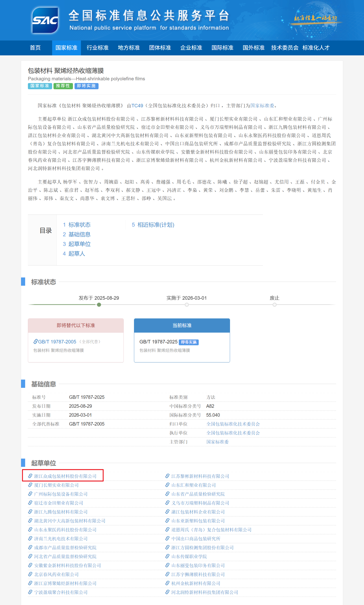Click link icon before 中国出口商品包装研究所

coord(167,538)
